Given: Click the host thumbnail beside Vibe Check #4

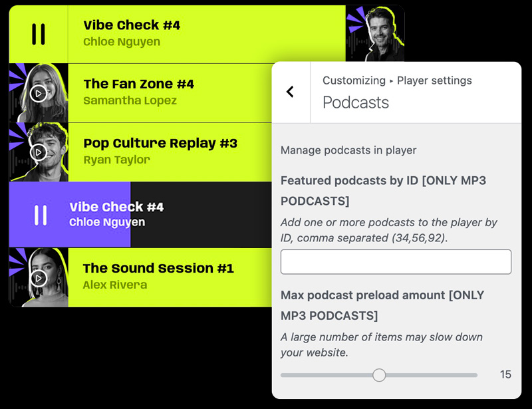Looking at the screenshot, I should click(375, 34).
